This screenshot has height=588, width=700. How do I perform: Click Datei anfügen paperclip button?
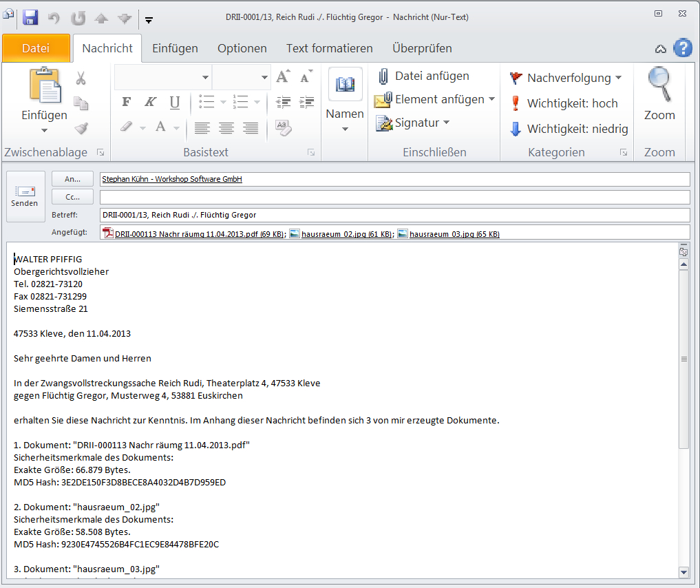tap(423, 76)
